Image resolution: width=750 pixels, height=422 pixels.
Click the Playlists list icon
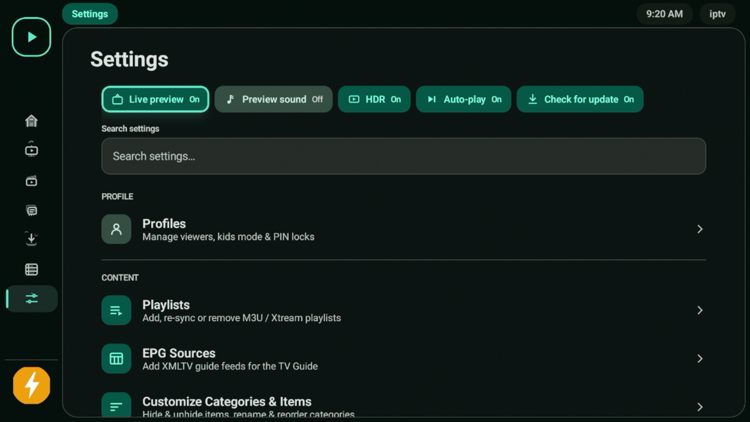[x=116, y=310]
